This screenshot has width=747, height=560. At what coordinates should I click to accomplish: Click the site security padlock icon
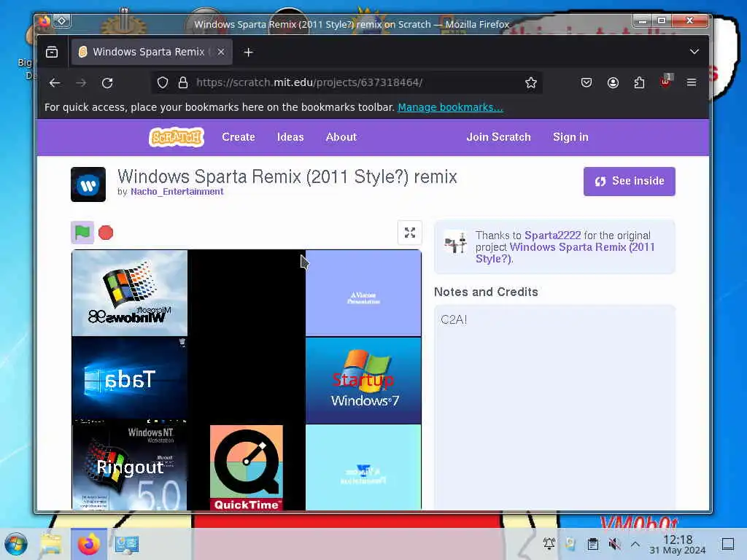pos(183,83)
